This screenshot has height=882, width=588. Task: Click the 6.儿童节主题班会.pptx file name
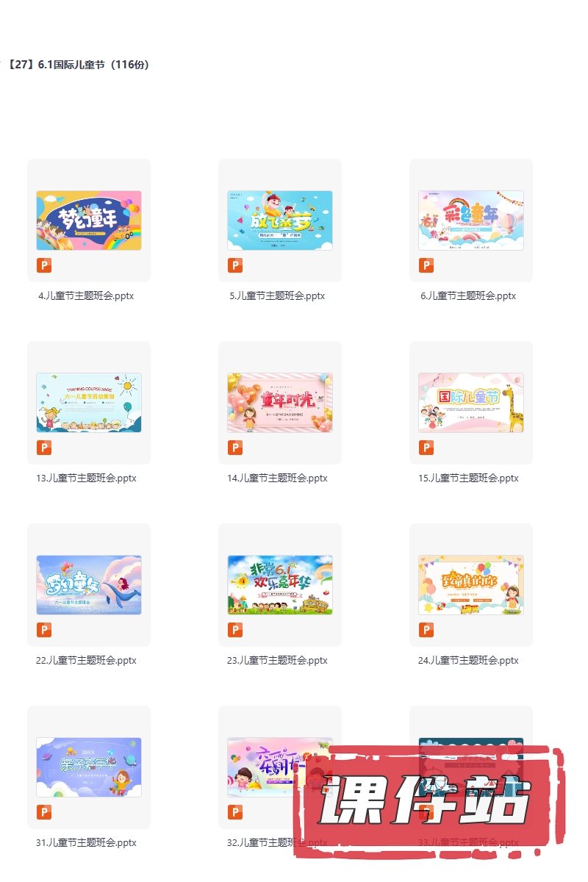click(468, 296)
